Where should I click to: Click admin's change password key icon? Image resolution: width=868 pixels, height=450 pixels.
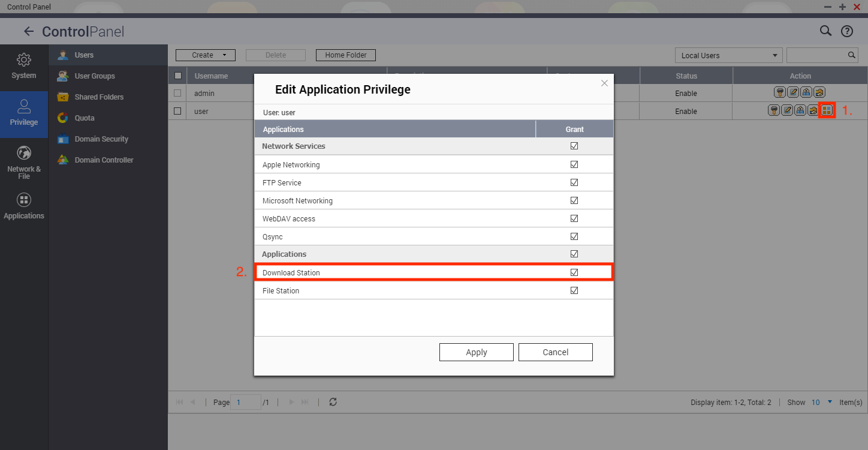780,92
